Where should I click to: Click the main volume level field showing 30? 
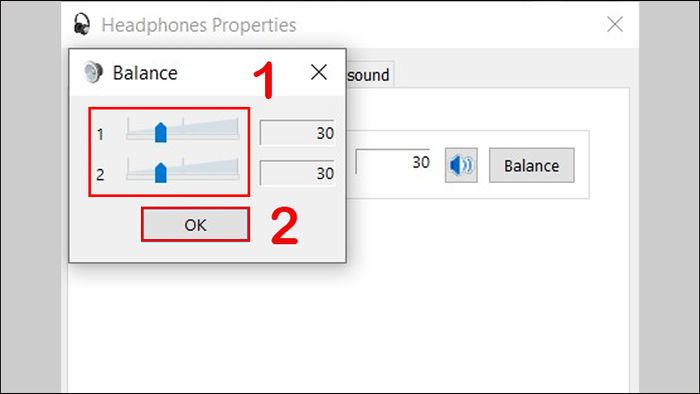pyautogui.click(x=393, y=162)
